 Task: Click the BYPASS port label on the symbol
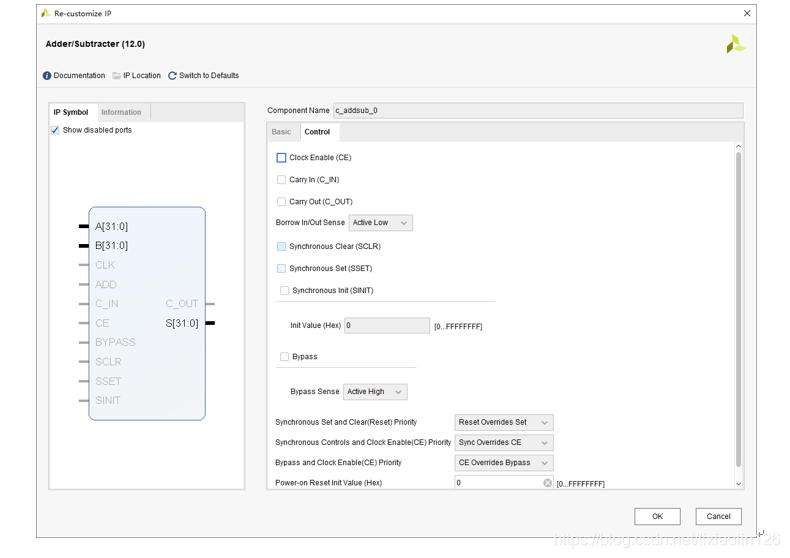point(115,342)
